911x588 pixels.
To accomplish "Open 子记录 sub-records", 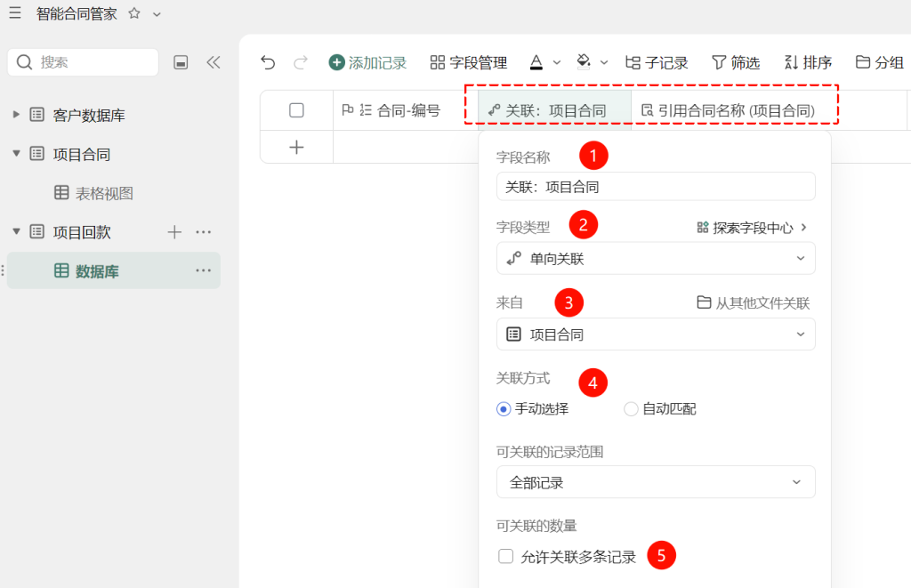I will [657, 62].
